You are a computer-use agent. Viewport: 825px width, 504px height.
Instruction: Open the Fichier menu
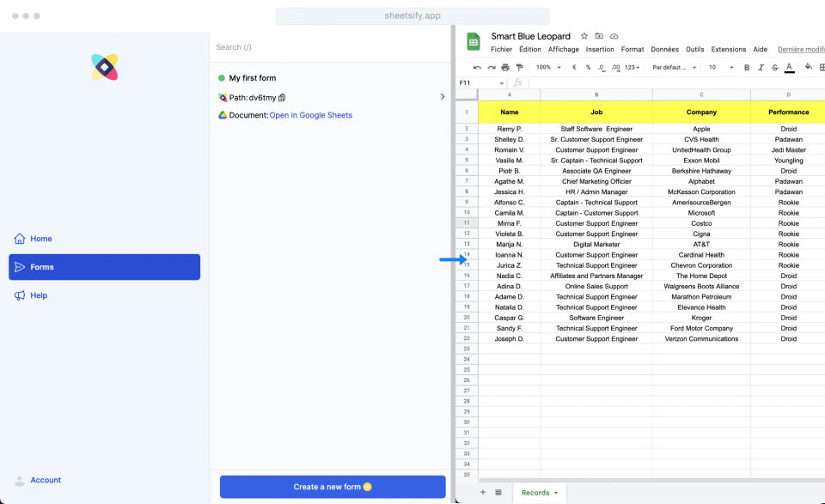coord(501,50)
